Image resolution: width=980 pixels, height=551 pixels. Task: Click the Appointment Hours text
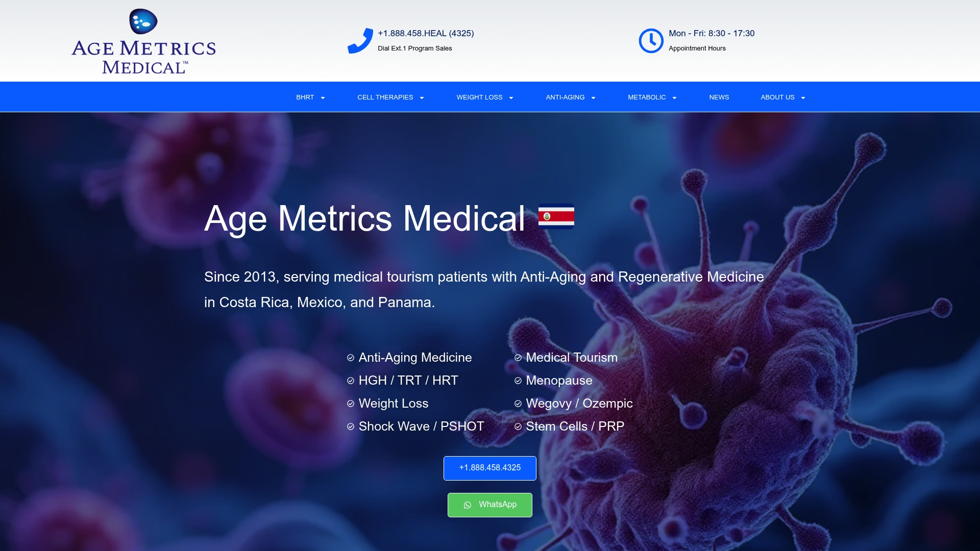697,48
